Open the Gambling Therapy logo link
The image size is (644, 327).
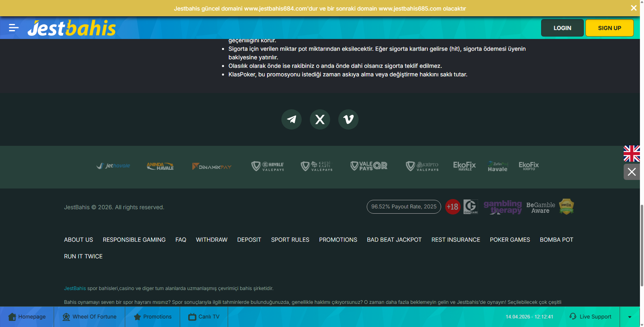503,207
